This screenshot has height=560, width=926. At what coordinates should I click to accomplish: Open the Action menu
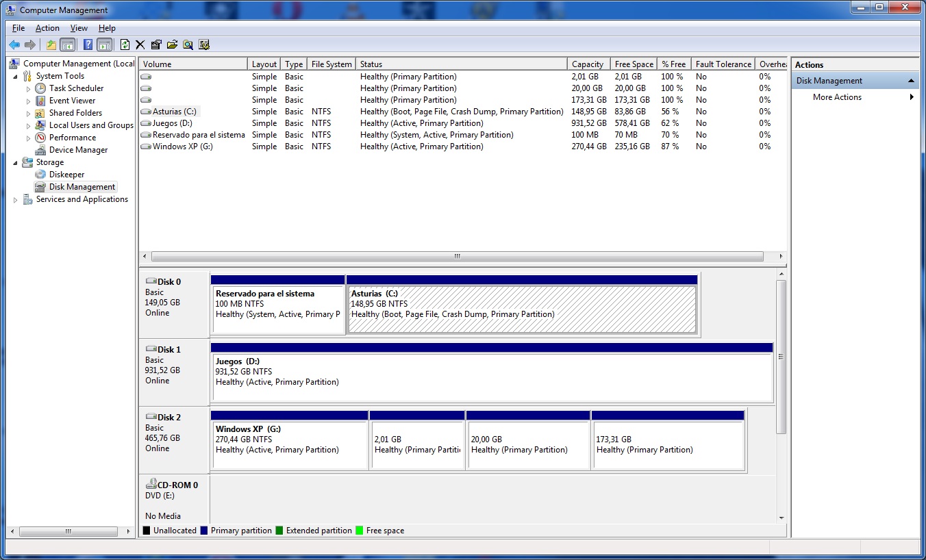tap(47, 28)
